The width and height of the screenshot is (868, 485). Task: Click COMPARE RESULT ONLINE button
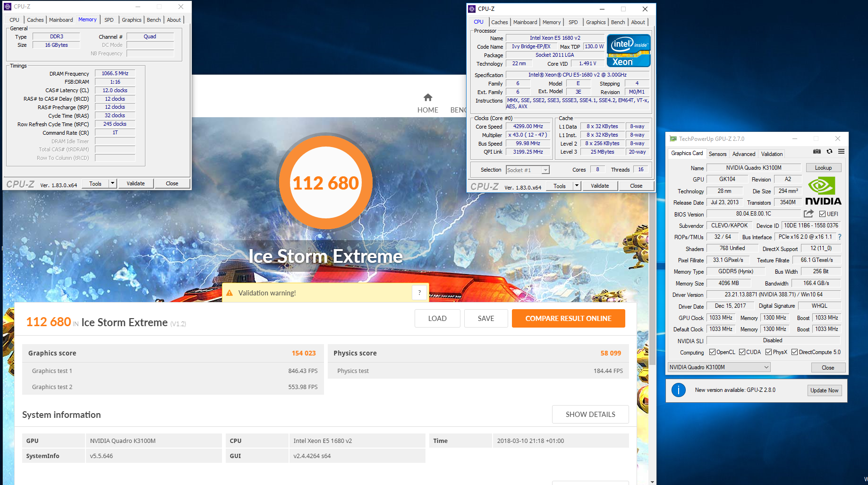click(568, 319)
